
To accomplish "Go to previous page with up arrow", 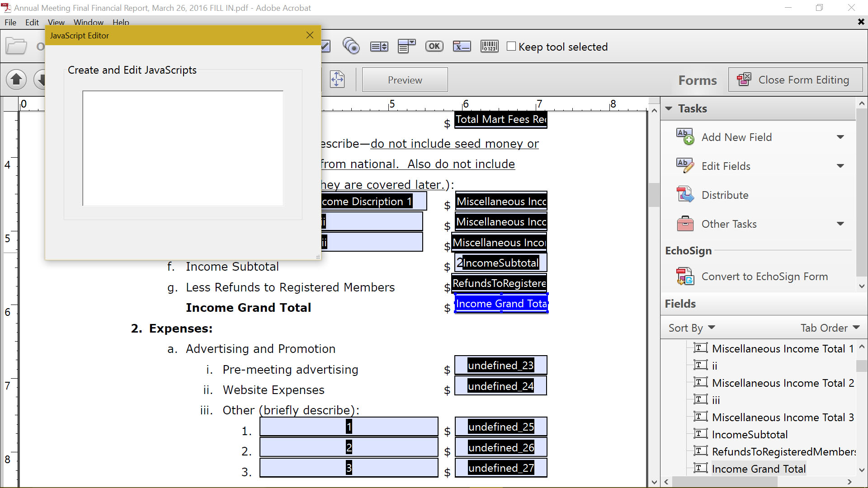I will click(x=16, y=80).
